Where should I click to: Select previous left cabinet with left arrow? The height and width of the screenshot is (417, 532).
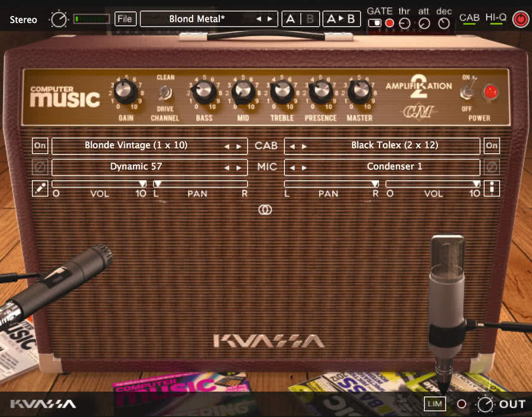[227, 146]
